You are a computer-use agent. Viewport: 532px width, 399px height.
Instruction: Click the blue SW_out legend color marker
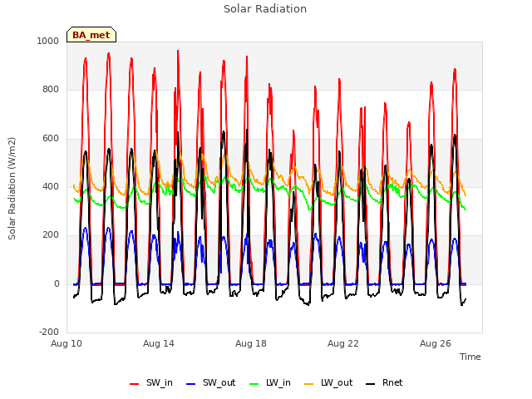click(x=191, y=384)
